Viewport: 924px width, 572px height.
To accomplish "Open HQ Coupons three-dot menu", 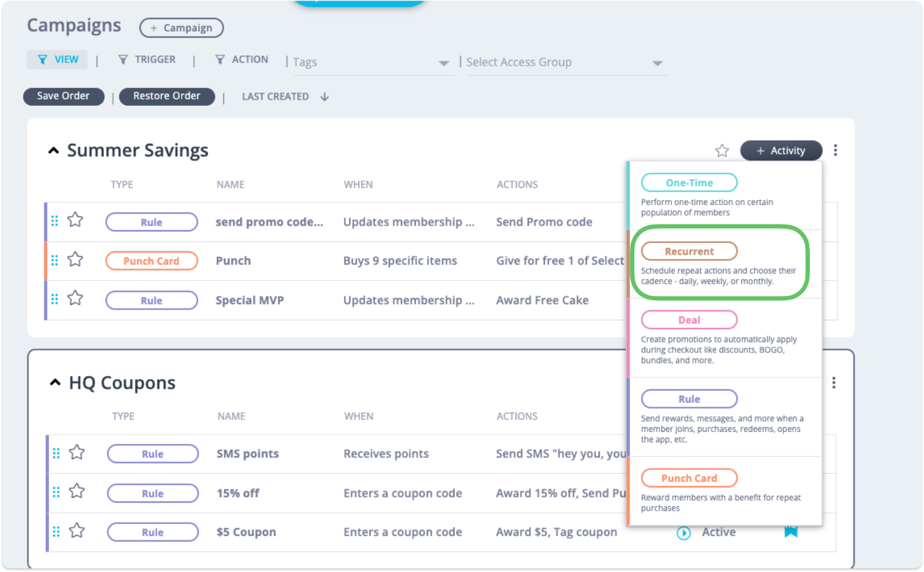I will click(x=833, y=383).
